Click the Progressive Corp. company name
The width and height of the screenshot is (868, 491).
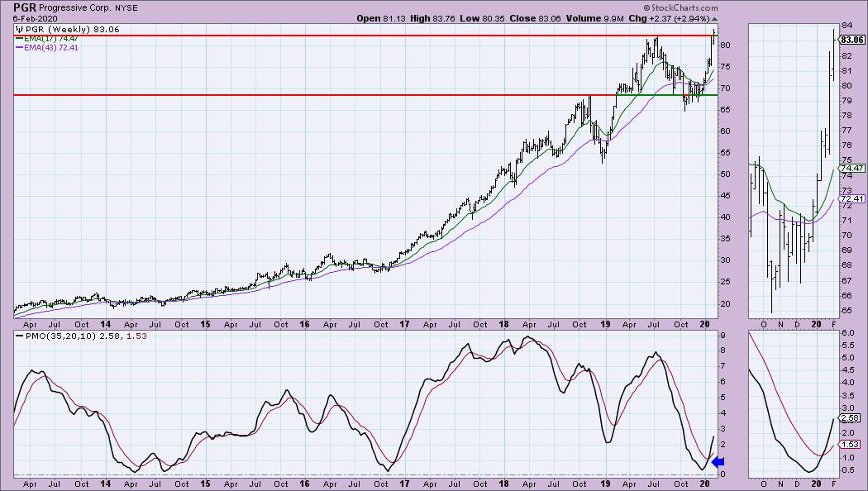click(x=75, y=8)
